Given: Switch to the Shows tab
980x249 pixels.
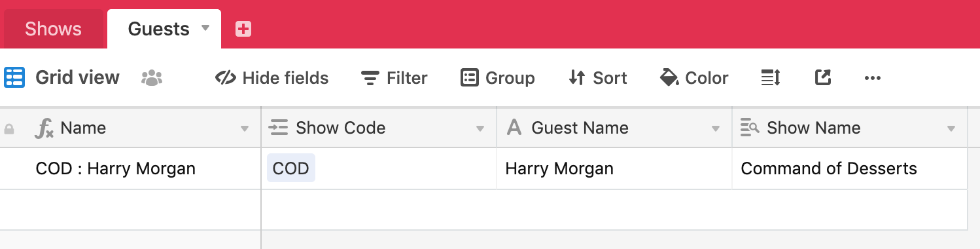Looking at the screenshot, I should (53, 29).
